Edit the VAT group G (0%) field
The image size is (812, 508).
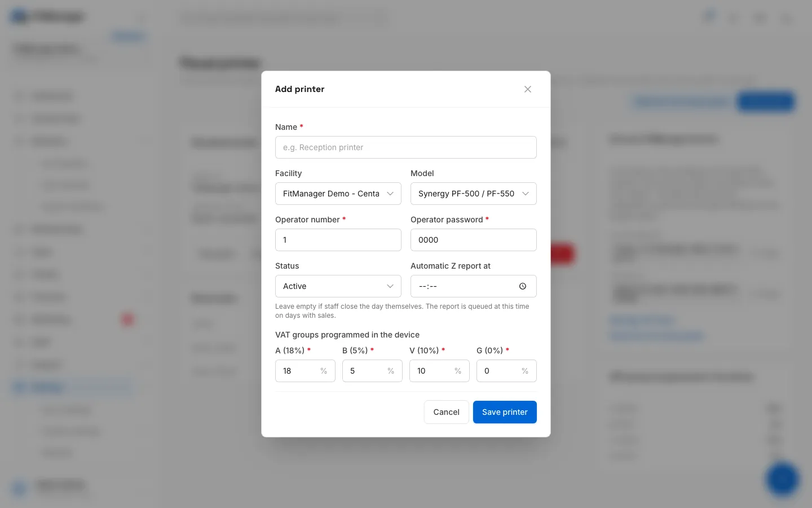[x=506, y=371]
